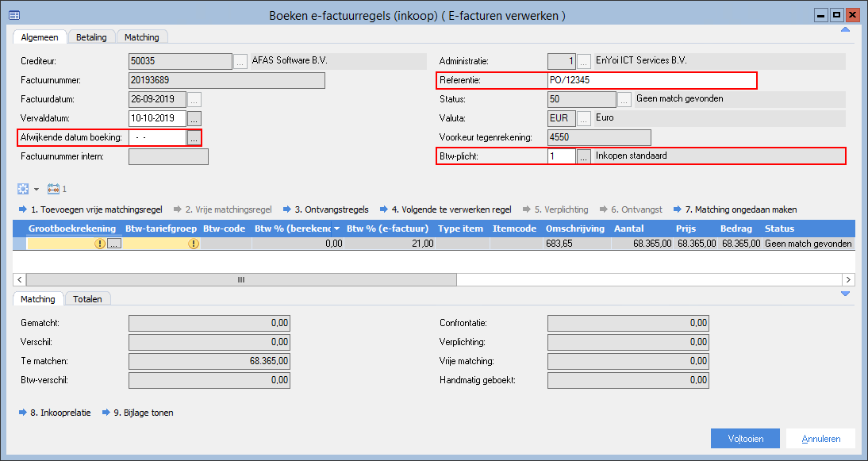
Task: Click the Grootboekrekening column header
Action: pyautogui.click(x=72, y=229)
